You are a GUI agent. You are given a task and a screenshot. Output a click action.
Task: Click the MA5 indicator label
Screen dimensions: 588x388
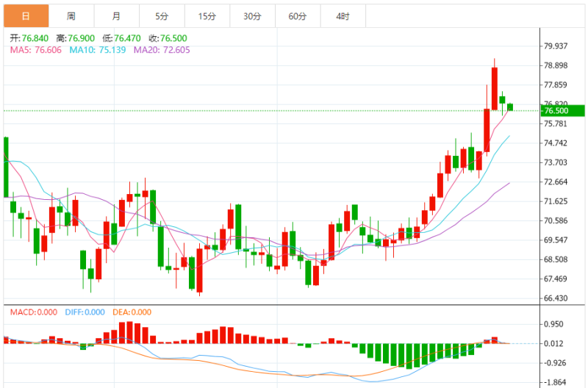click(x=35, y=50)
